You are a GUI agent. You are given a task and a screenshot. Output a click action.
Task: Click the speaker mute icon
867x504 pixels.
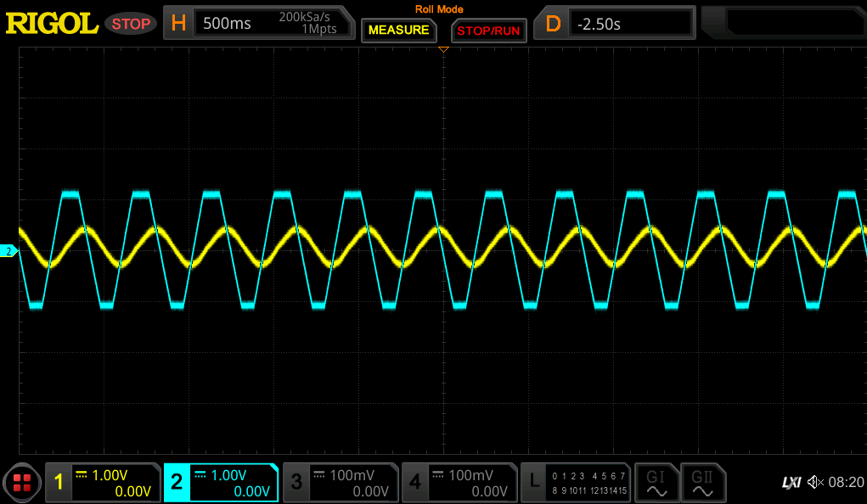[814, 482]
